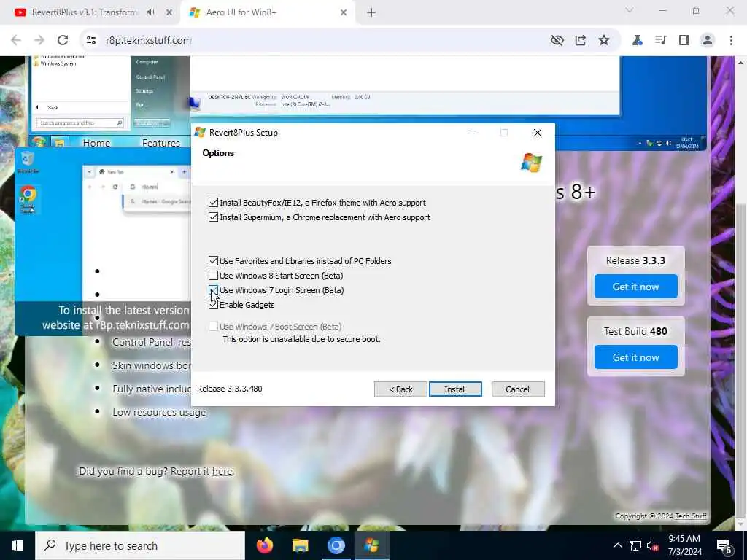
Task: Click the Back button in setup
Action: point(400,389)
